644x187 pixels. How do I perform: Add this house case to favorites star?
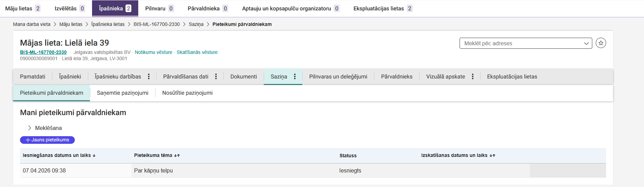pyautogui.click(x=601, y=43)
